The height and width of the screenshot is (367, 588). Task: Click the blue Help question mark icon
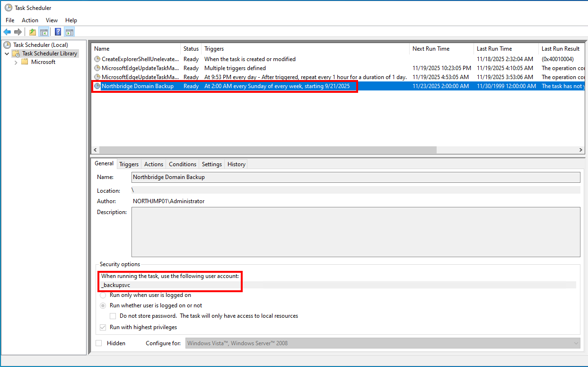tap(58, 32)
